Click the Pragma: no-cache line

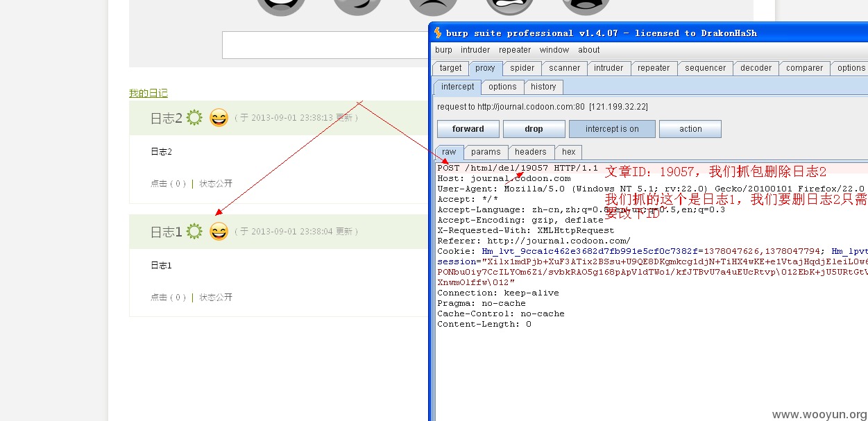[482, 303]
